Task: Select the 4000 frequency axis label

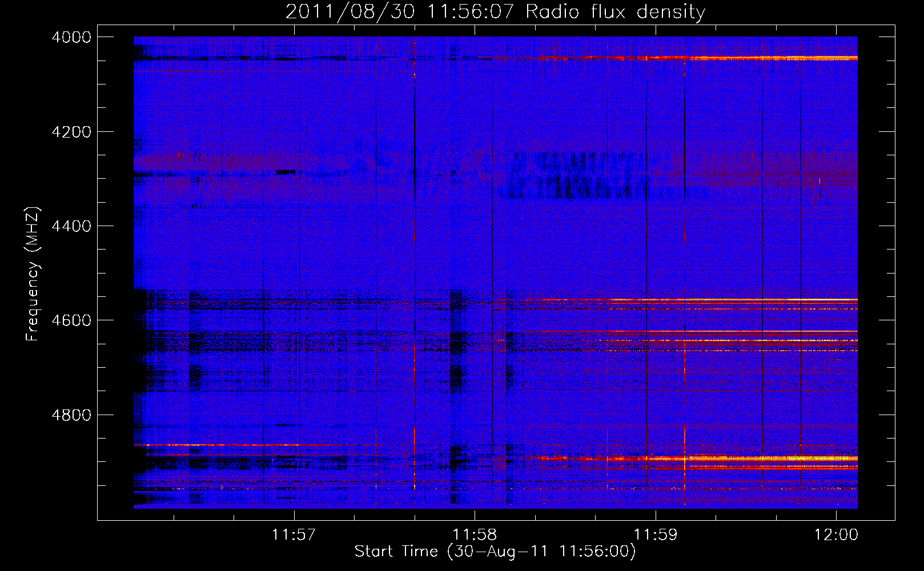Action: pos(71,37)
